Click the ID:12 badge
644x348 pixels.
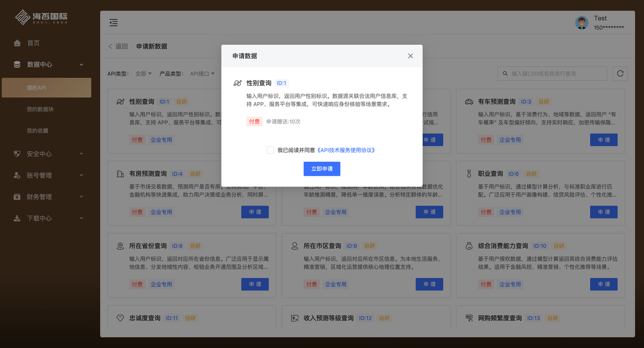365,318
